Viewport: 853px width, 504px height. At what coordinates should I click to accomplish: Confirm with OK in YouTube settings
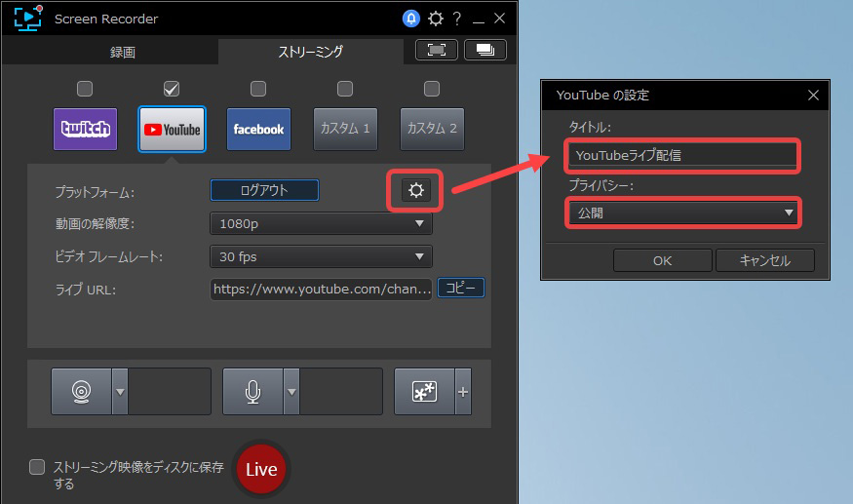click(663, 260)
